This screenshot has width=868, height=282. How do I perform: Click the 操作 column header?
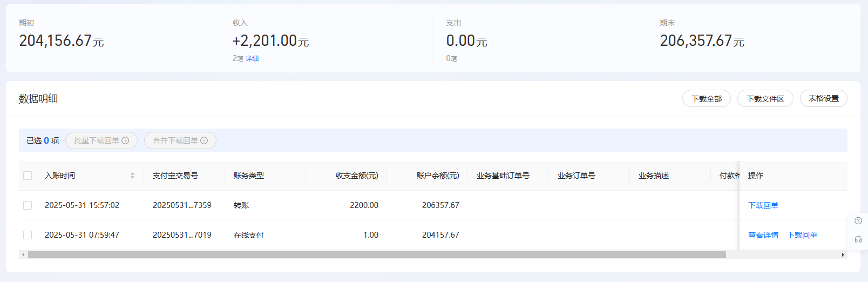(756, 176)
